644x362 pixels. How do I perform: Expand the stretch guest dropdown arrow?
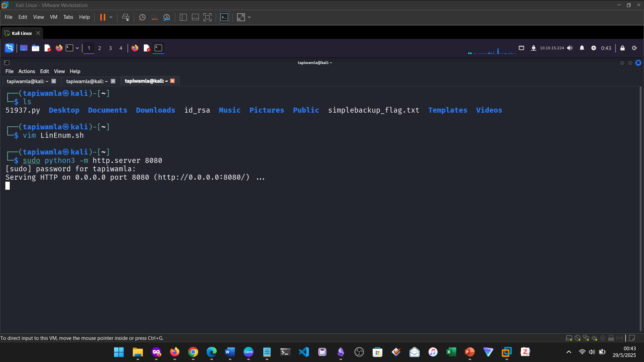click(x=249, y=17)
